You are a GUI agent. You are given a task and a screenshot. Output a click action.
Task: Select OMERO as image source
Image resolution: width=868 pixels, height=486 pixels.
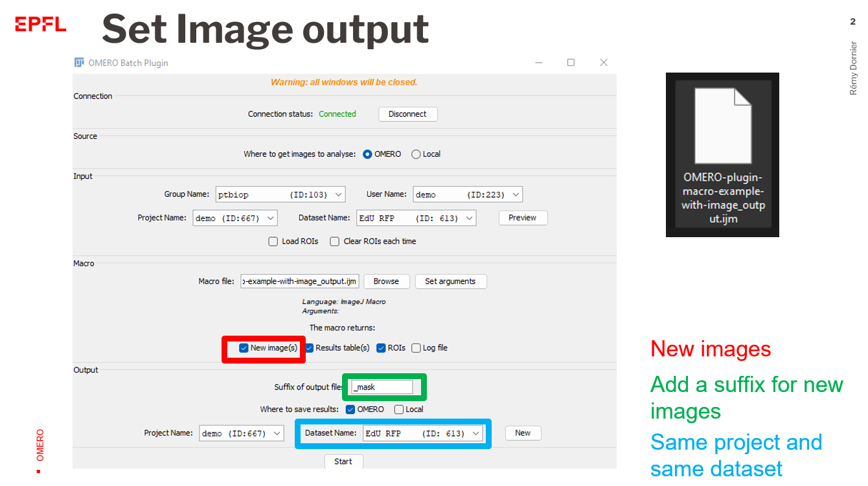tap(367, 154)
